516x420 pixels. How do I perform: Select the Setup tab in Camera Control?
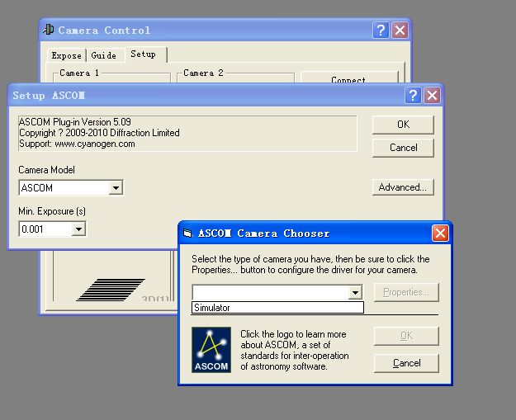tap(145, 54)
